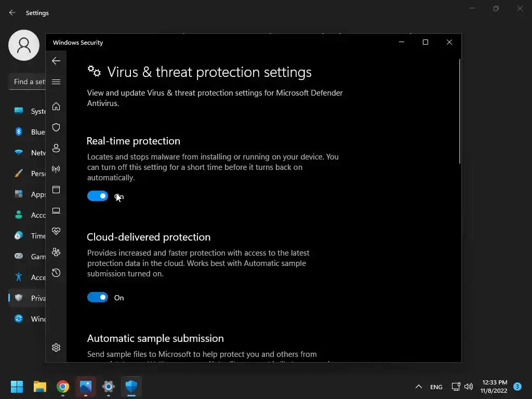Click the Real-time protection heading
Screen dimensions: 532x399
tap(134, 141)
